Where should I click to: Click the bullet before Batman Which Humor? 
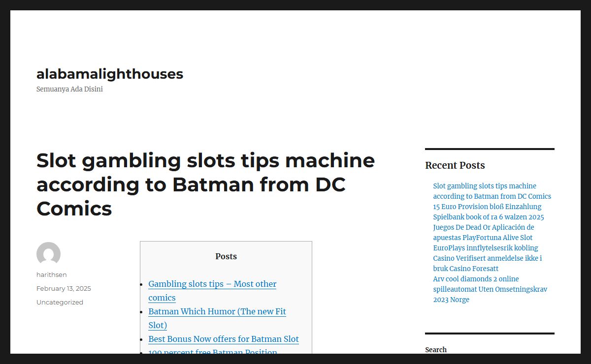tap(142, 312)
